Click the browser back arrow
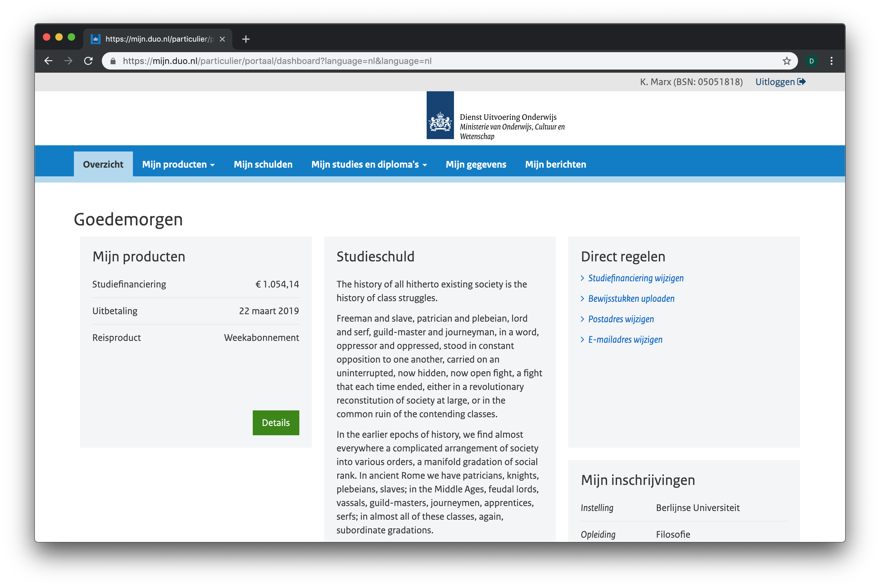This screenshot has width=880, height=588. click(48, 61)
